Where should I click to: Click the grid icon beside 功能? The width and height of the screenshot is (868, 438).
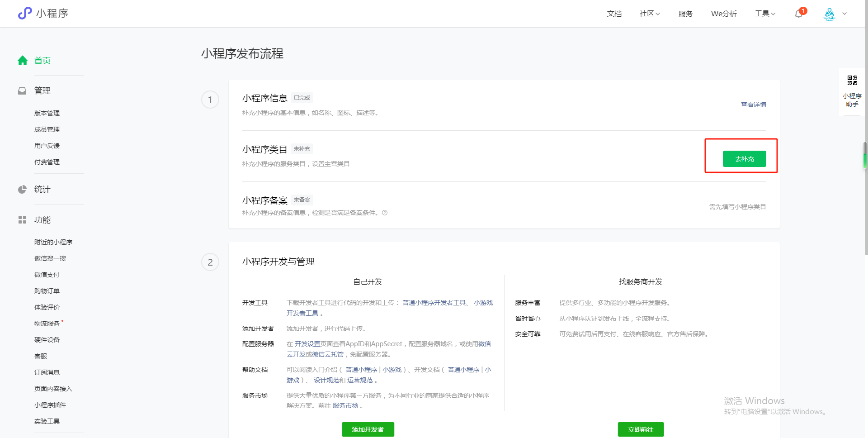coord(22,220)
